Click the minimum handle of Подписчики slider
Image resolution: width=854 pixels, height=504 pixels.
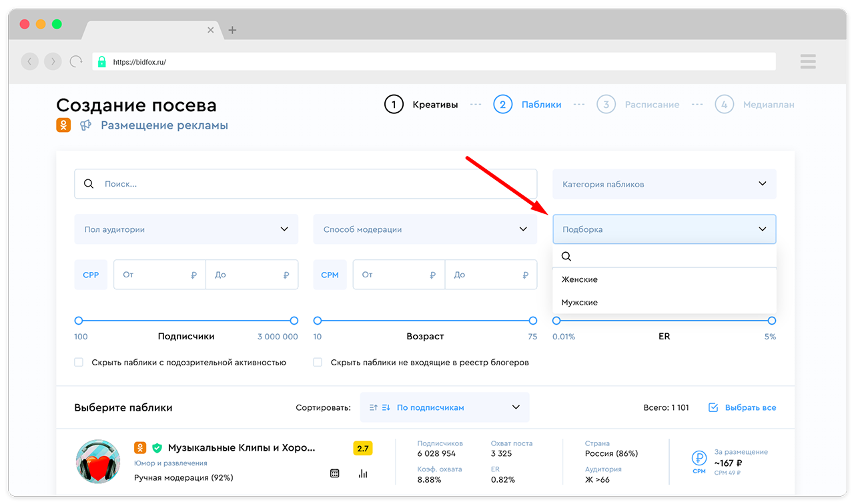click(79, 321)
